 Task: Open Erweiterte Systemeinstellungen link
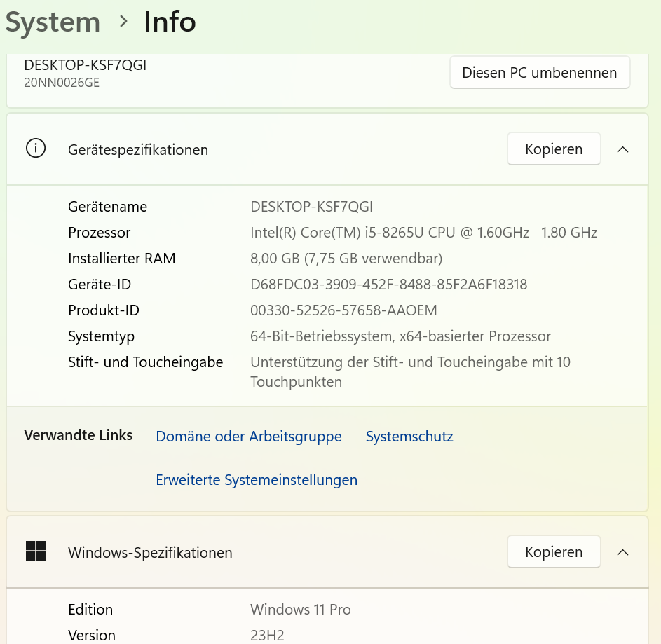pyautogui.click(x=257, y=480)
